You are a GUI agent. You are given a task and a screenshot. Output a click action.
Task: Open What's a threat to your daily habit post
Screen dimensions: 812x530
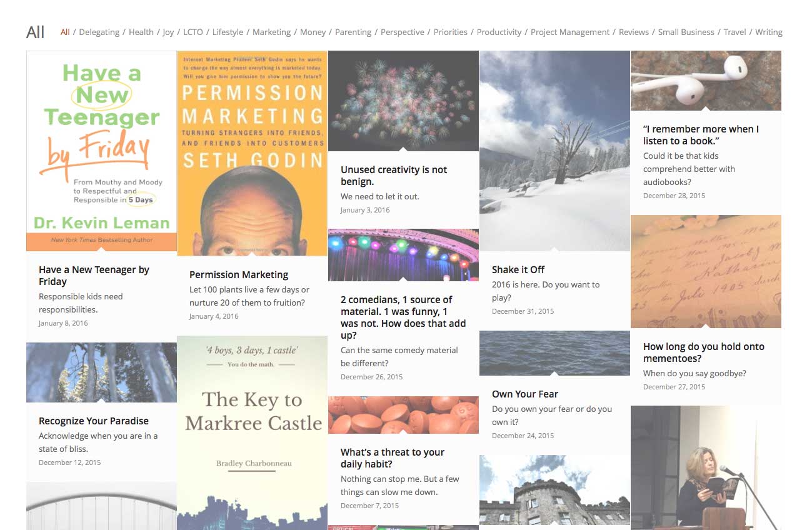393,458
